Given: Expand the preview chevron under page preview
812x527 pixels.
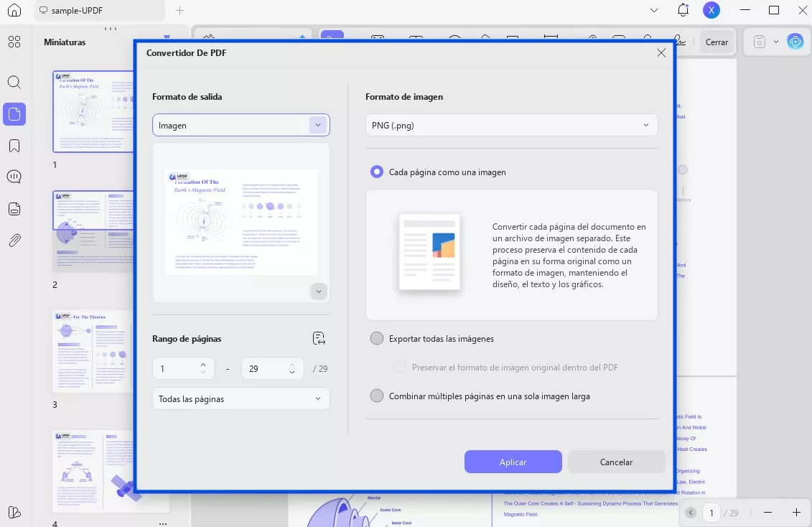Looking at the screenshot, I should coord(319,292).
